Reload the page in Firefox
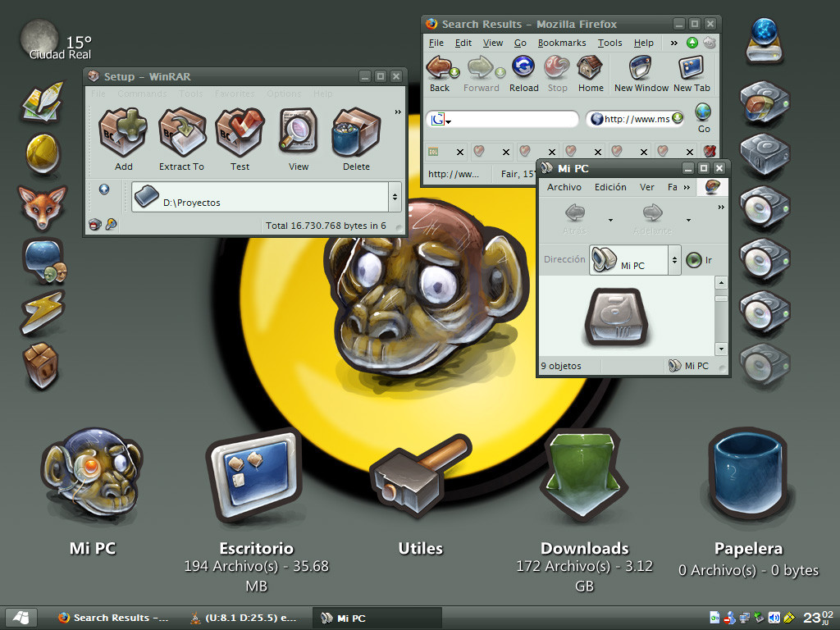The width and height of the screenshot is (840, 630). point(523,67)
